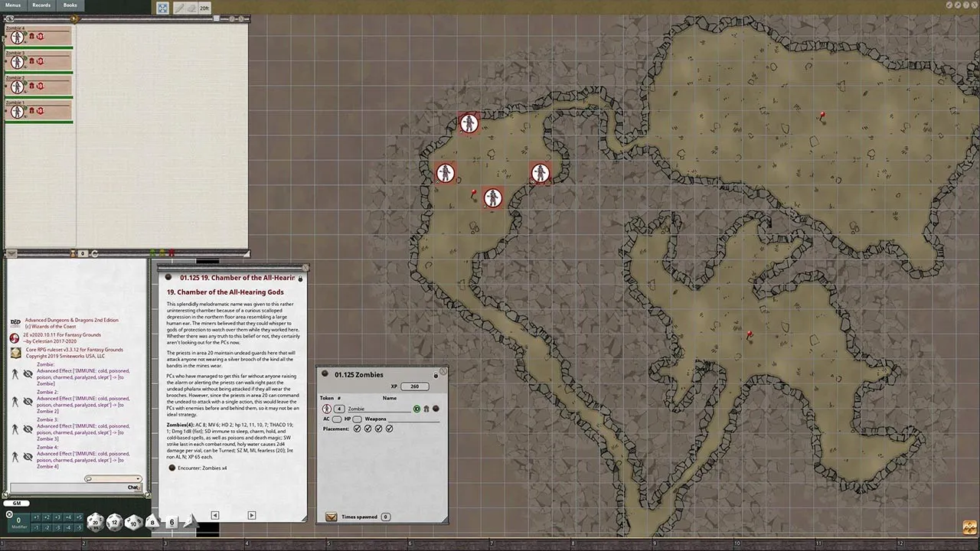Pick the d4 die
The width and height of the screenshot is (980, 551).
point(190,521)
